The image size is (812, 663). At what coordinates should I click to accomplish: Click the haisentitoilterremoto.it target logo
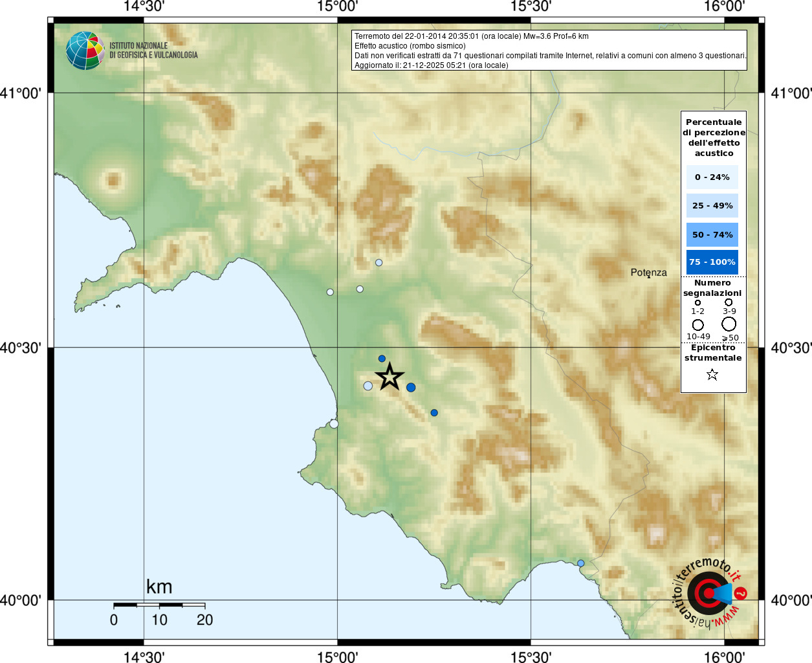pos(709,592)
